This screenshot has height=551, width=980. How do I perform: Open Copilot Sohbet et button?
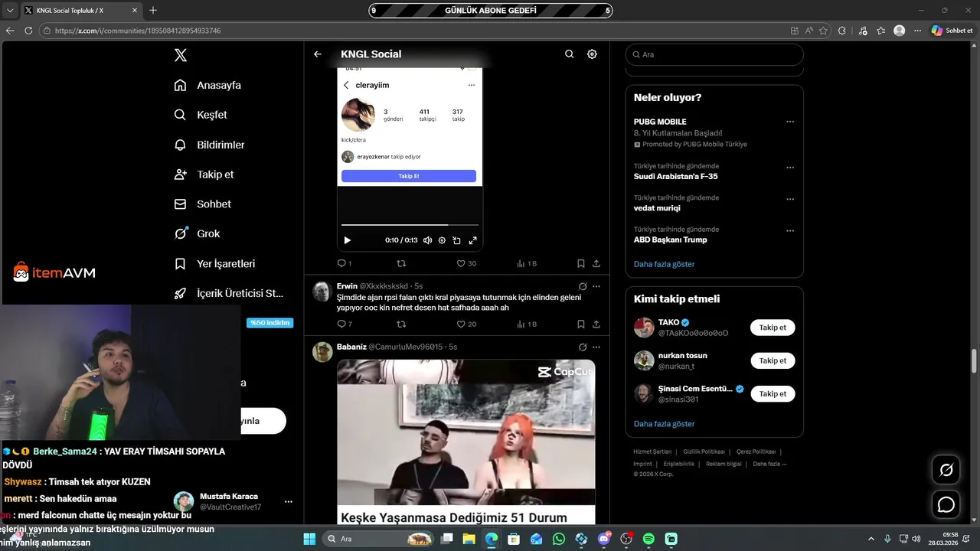pyautogui.click(x=952, y=31)
